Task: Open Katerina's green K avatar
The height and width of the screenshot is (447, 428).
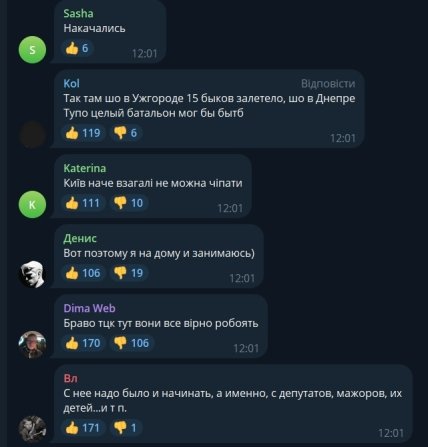Action: pyautogui.click(x=32, y=204)
